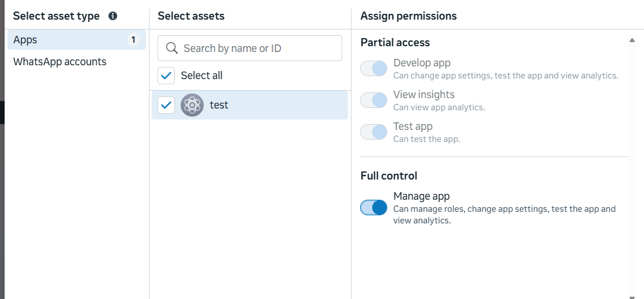Uncheck the checkbox for the test app
Viewport: 644px width, 299px height.
click(166, 105)
